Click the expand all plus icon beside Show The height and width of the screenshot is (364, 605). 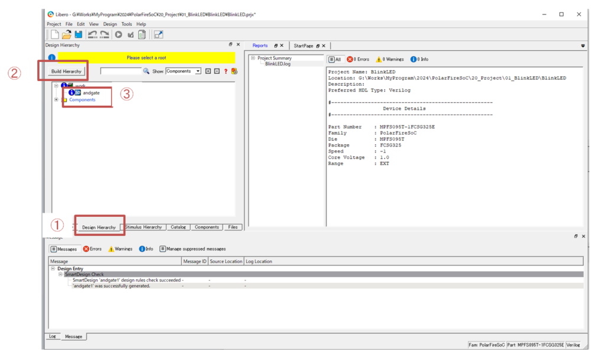[x=208, y=71]
